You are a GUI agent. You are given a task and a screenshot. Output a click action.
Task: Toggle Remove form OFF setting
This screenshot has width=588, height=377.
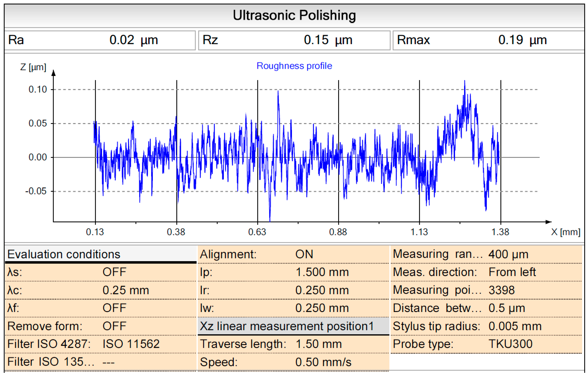[114, 326]
